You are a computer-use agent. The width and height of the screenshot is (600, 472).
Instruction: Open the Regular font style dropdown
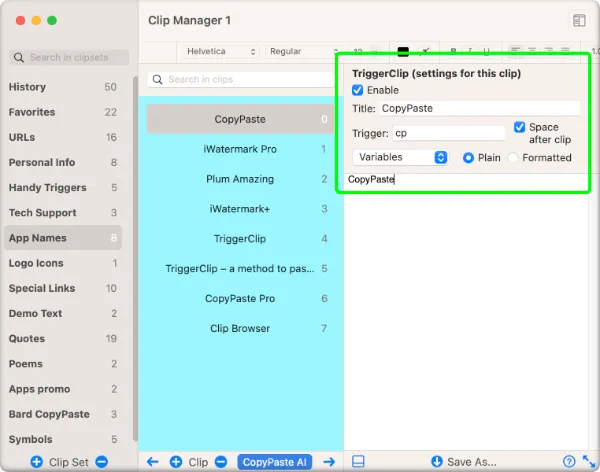tap(303, 51)
